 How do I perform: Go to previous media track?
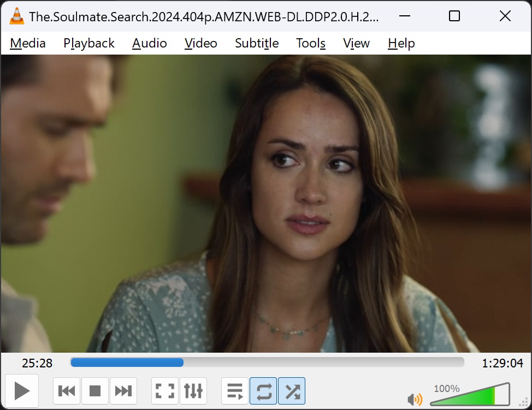[x=67, y=391]
